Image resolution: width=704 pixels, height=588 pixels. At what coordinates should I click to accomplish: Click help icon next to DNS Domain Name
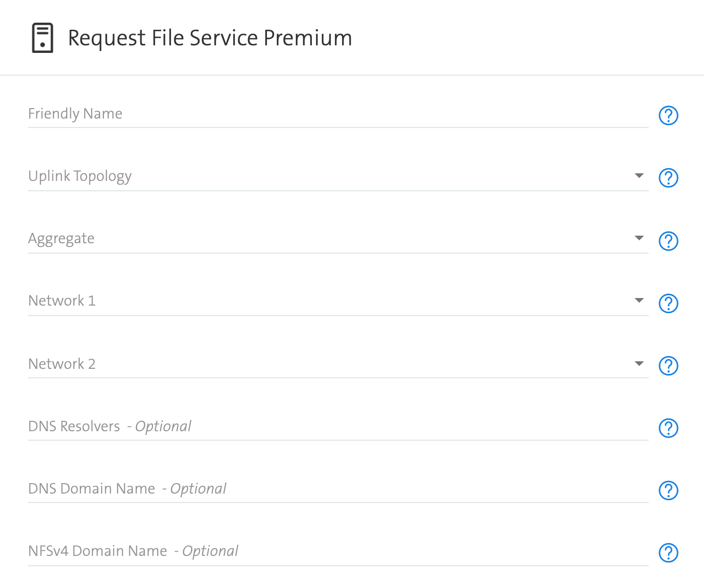(668, 490)
